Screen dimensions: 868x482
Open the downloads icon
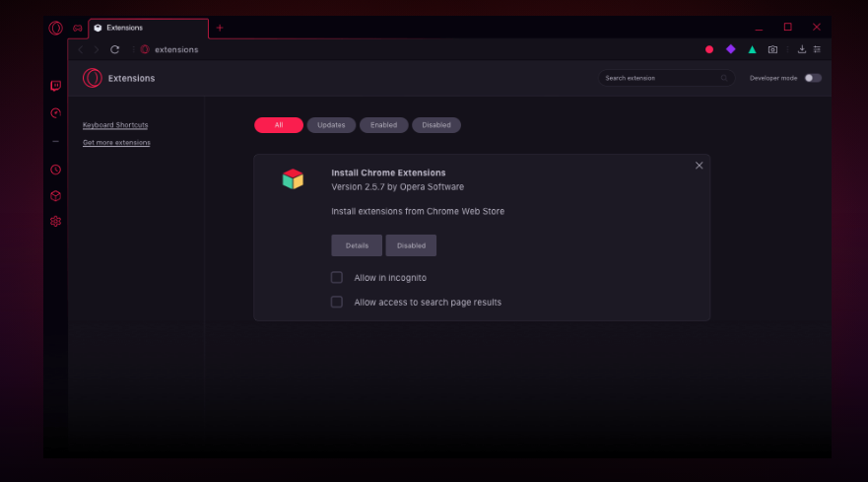tap(802, 50)
